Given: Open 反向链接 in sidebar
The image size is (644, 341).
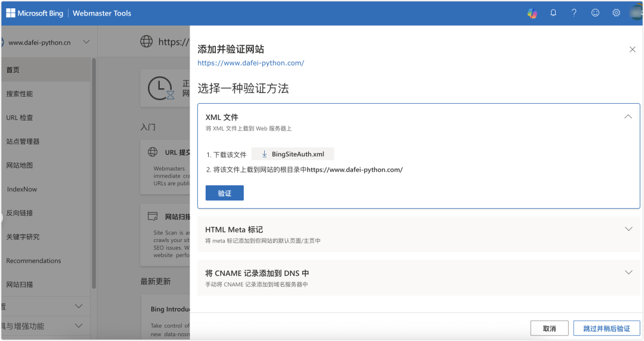Looking at the screenshot, I should click(45, 213).
